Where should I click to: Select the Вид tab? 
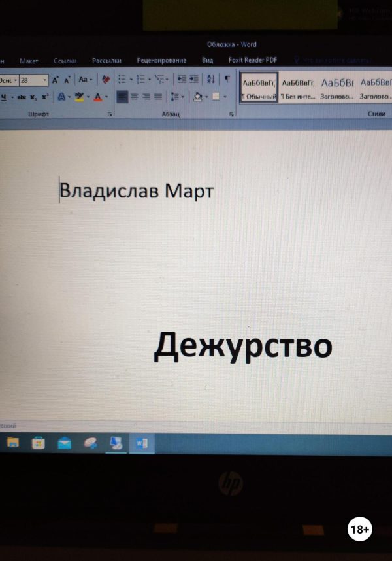coord(207,60)
